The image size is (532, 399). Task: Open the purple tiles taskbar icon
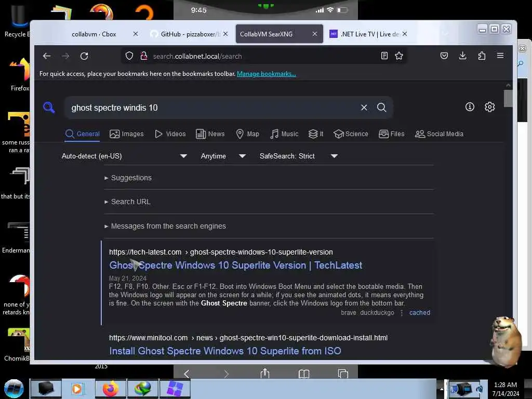(x=175, y=389)
